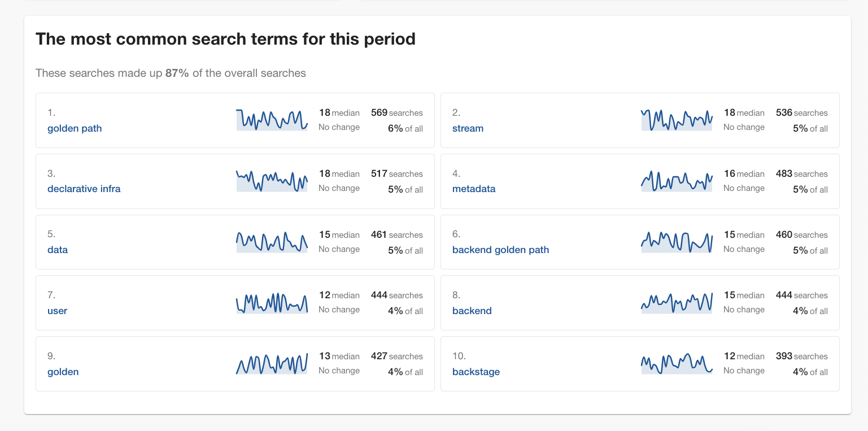Click the '13 median' value for golden
Screen dimensions: 868x431
[339, 356]
